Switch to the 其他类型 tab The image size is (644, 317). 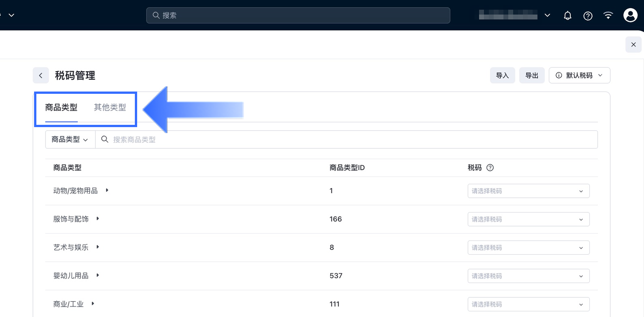(x=110, y=107)
